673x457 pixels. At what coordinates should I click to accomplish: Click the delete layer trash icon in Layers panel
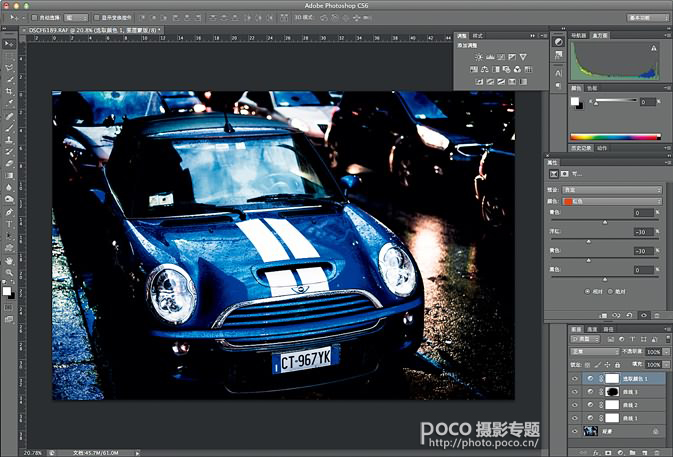(x=657, y=453)
